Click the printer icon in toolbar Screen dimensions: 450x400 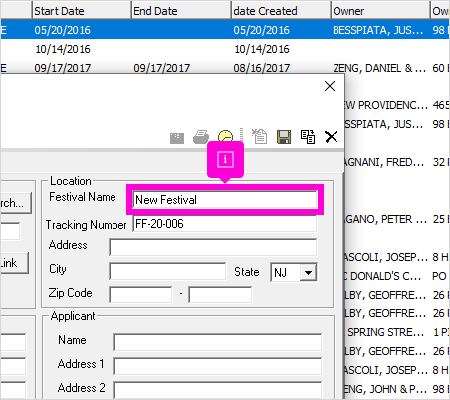tap(201, 137)
